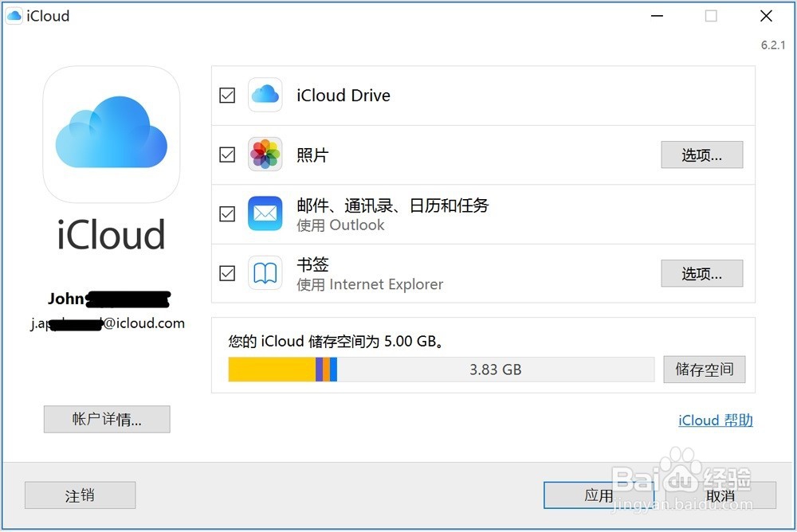
Task: Click the Bookmarks book icon
Action: [x=265, y=273]
